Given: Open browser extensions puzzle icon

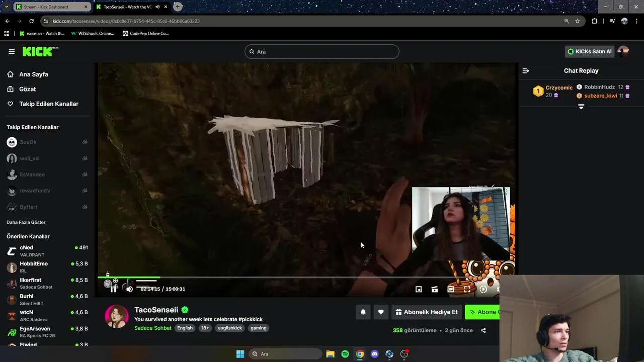Looking at the screenshot, I should pos(595,21).
